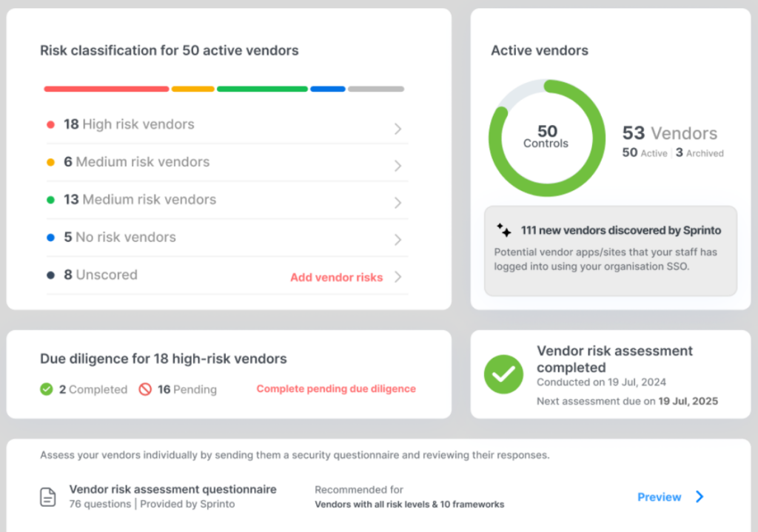Open the questionnaire Preview link
This screenshot has width=758, height=532.
(659, 497)
